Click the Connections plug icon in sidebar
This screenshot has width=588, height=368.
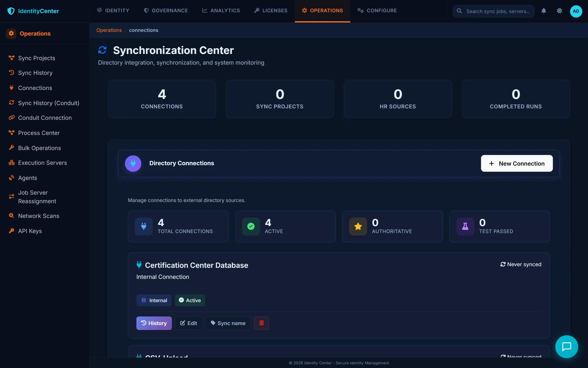click(x=11, y=88)
